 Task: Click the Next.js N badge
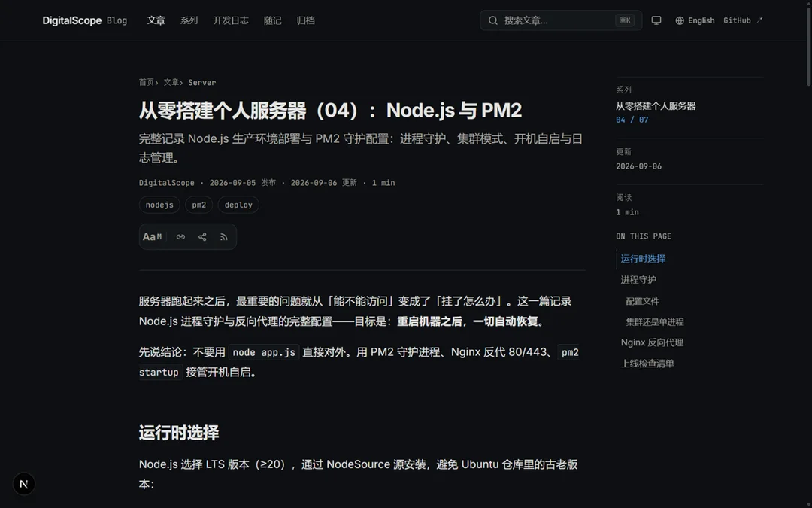24,484
